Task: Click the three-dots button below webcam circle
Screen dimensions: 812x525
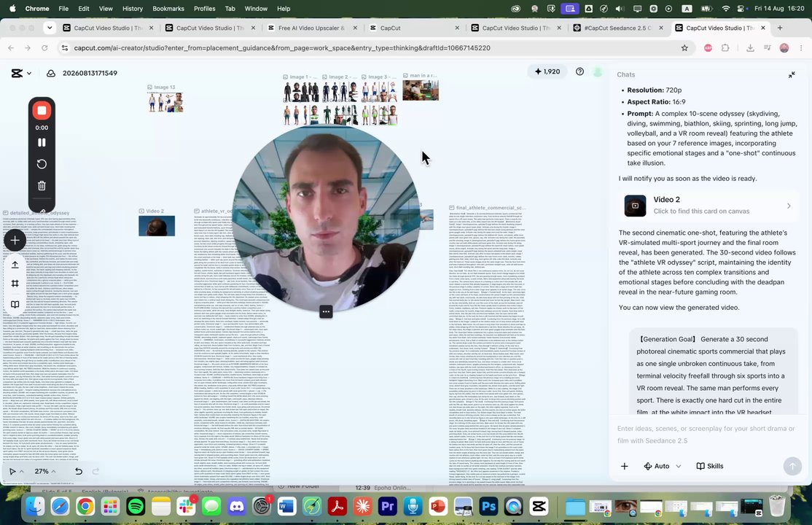Action: pyautogui.click(x=326, y=312)
